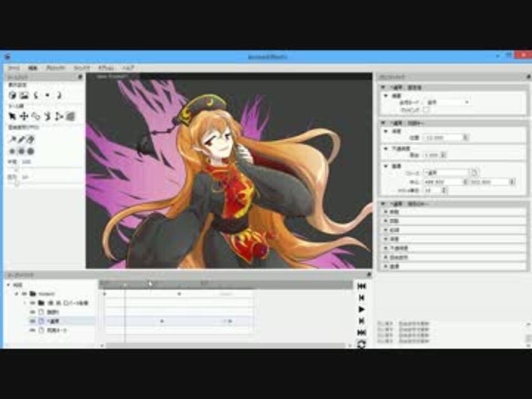This screenshot has height=399, width=532.
Task: Open the Options menu
Action: point(106,68)
